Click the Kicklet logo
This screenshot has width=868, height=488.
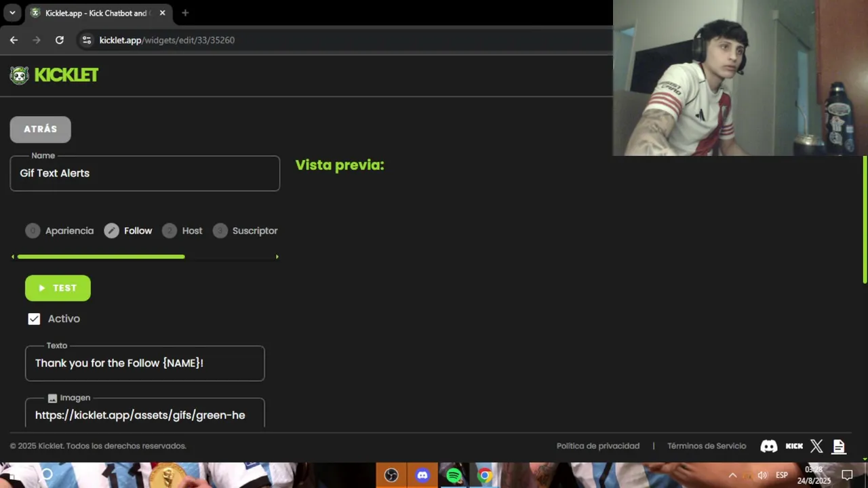click(x=54, y=75)
